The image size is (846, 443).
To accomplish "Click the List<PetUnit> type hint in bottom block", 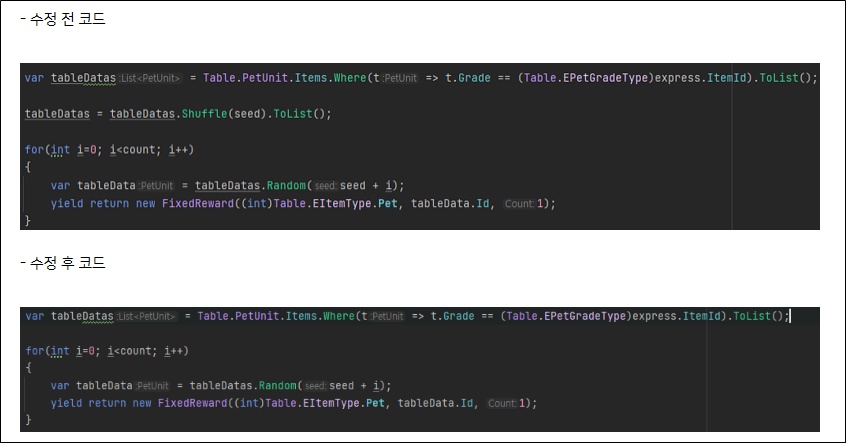I will pos(147,316).
